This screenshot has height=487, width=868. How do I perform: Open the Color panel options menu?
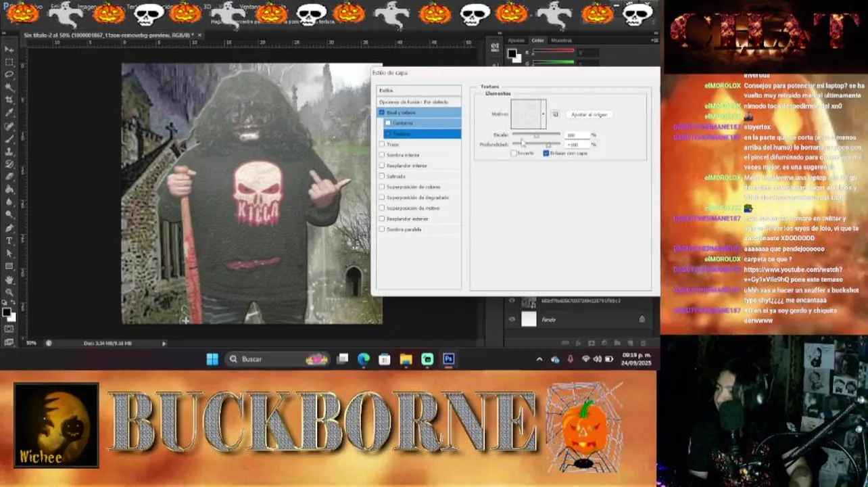coord(654,41)
